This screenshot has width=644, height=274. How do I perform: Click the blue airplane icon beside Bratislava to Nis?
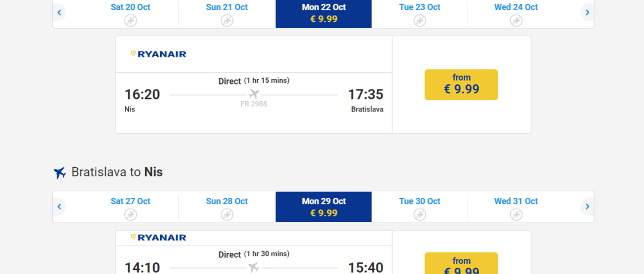click(x=60, y=173)
